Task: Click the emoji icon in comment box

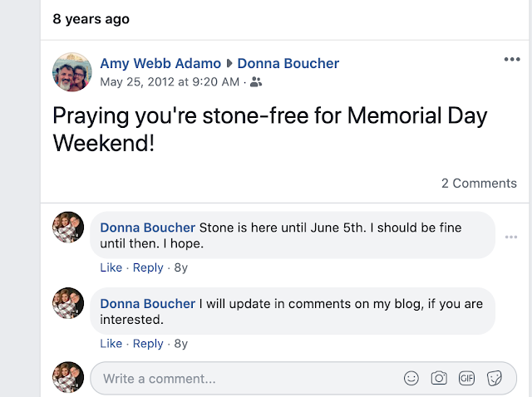Action: click(x=411, y=378)
